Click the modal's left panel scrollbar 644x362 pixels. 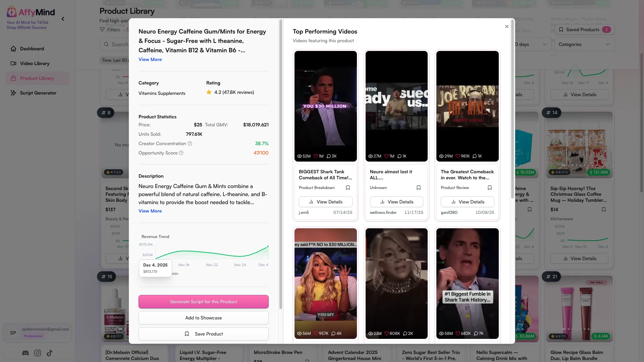(x=281, y=164)
